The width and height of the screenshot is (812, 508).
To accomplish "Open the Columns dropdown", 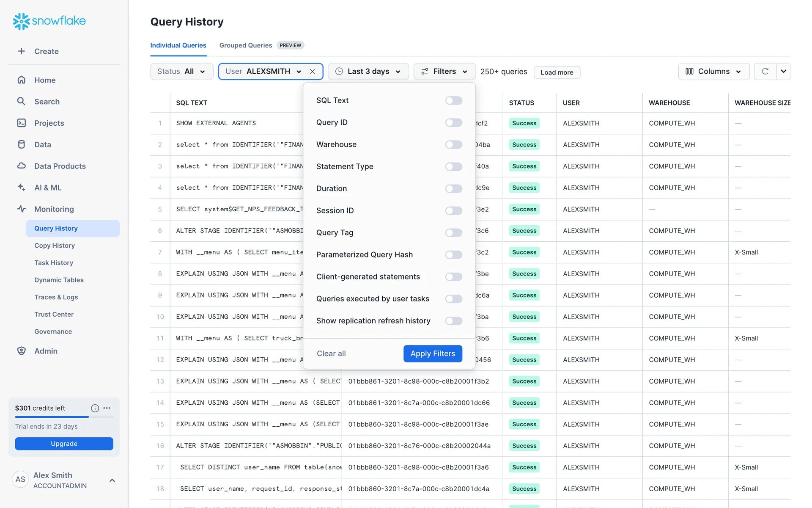I will [713, 72].
